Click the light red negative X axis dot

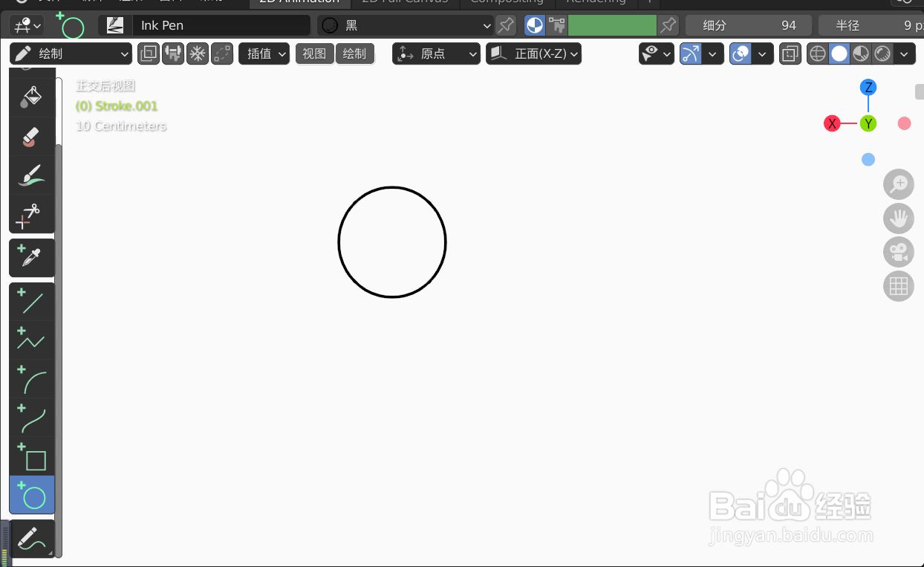click(x=904, y=123)
